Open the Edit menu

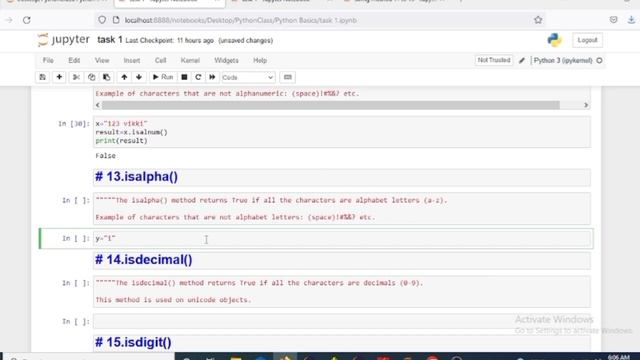tap(74, 60)
